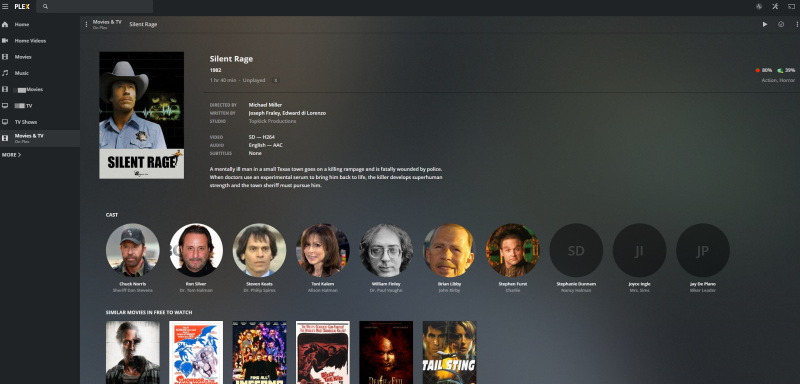Viewport: 800px width, 384px height.
Task: Click the Silent Rage title heading
Action: tap(231, 59)
